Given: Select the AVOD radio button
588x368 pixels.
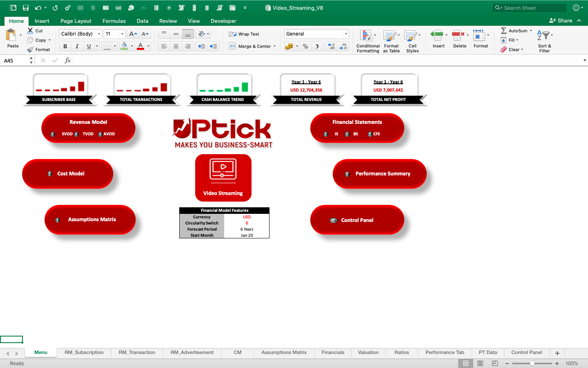Looking at the screenshot, I should tap(100, 134).
